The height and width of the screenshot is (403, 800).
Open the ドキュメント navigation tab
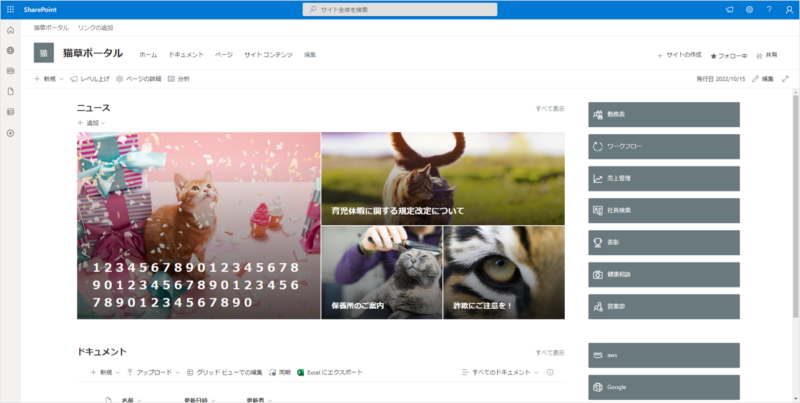point(186,54)
